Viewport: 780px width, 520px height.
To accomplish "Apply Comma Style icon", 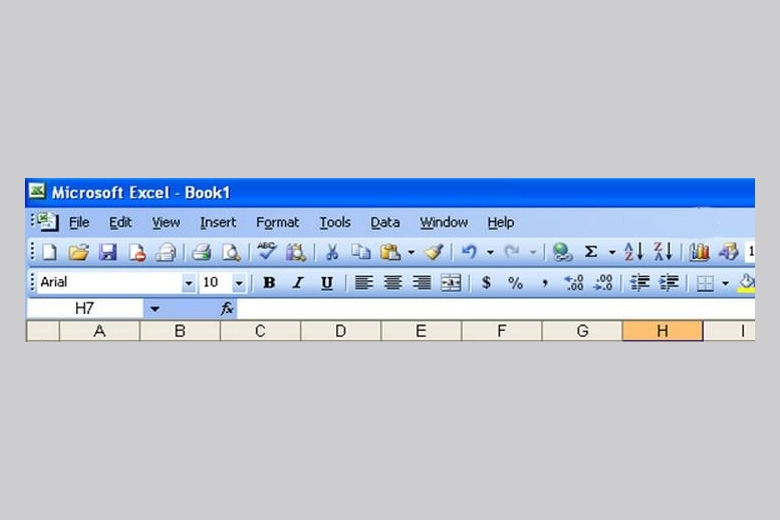I will [545, 283].
